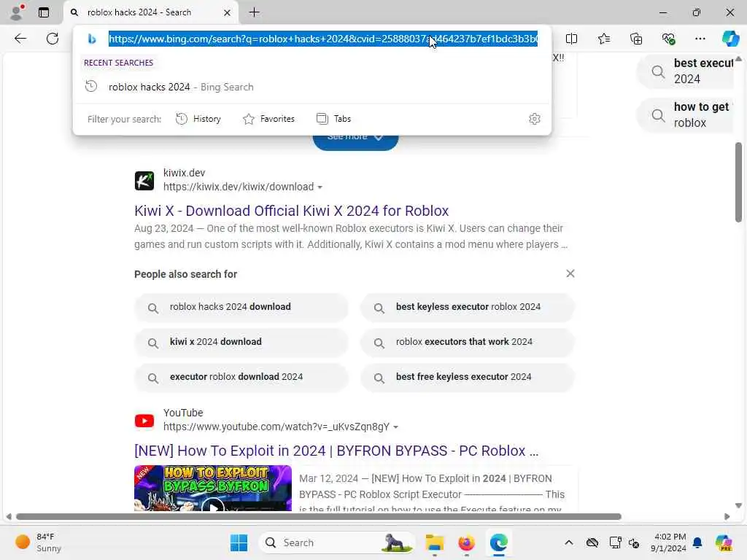This screenshot has width=747, height=560.
Task: Launch Firefox from the taskbar
Action: (466, 542)
